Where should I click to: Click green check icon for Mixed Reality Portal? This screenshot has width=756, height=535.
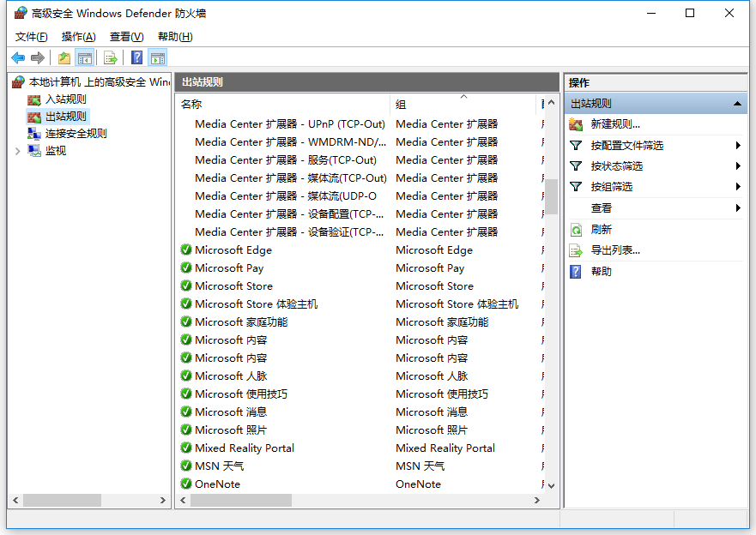tap(186, 448)
